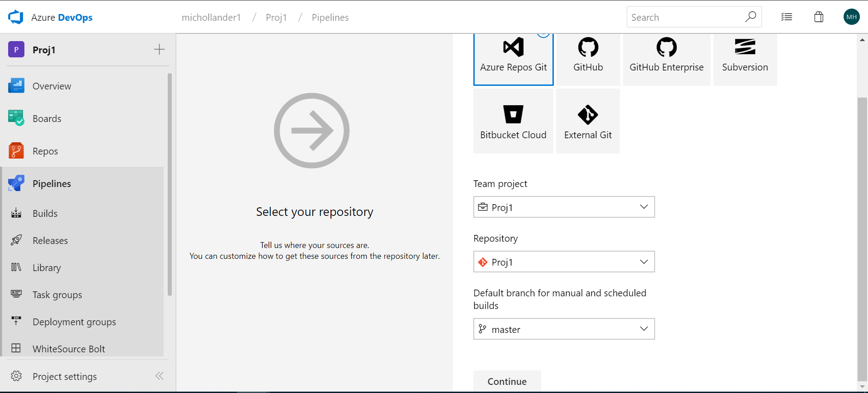The width and height of the screenshot is (868, 393).
Task: Pick External Git source option
Action: point(588,121)
